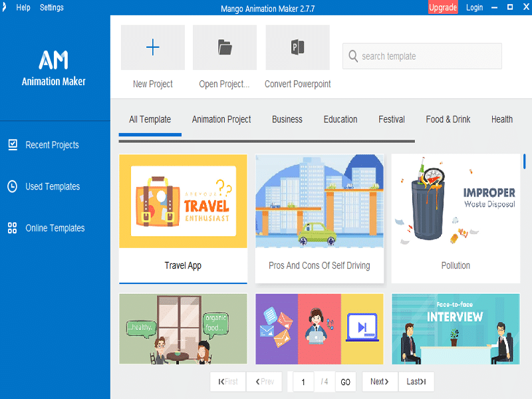Image resolution: width=532 pixels, height=399 pixels.
Task: Select the All Template tab
Action: click(x=150, y=120)
